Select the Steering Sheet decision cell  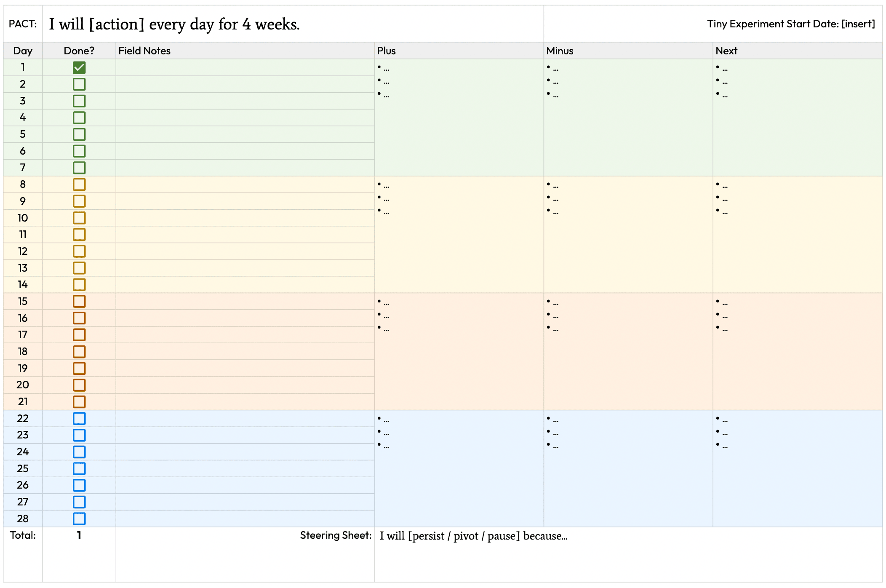(x=628, y=555)
